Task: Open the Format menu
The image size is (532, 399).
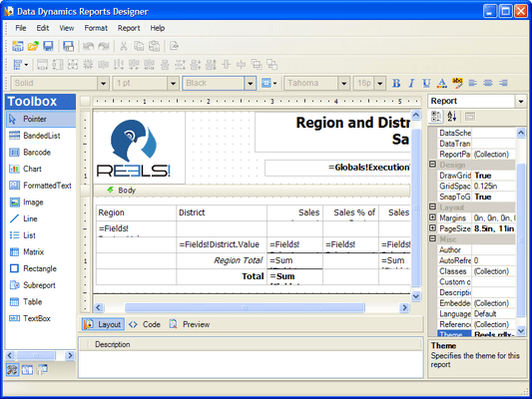Action: pyautogui.click(x=96, y=28)
